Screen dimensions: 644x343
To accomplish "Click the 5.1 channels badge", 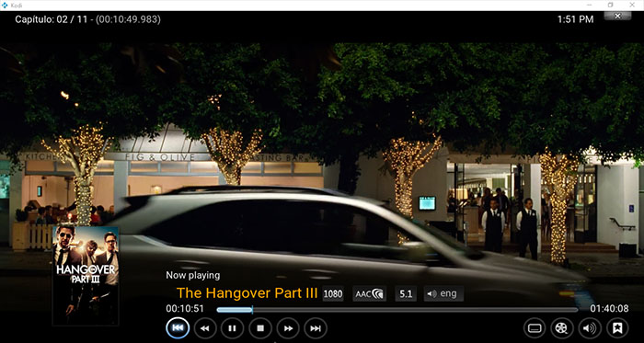I will [x=406, y=293].
